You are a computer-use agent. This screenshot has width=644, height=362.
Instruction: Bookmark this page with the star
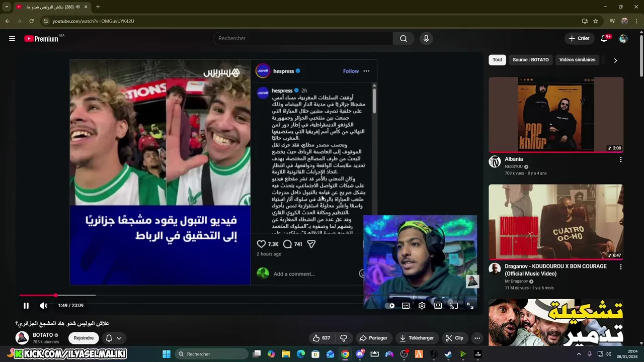coord(596,21)
